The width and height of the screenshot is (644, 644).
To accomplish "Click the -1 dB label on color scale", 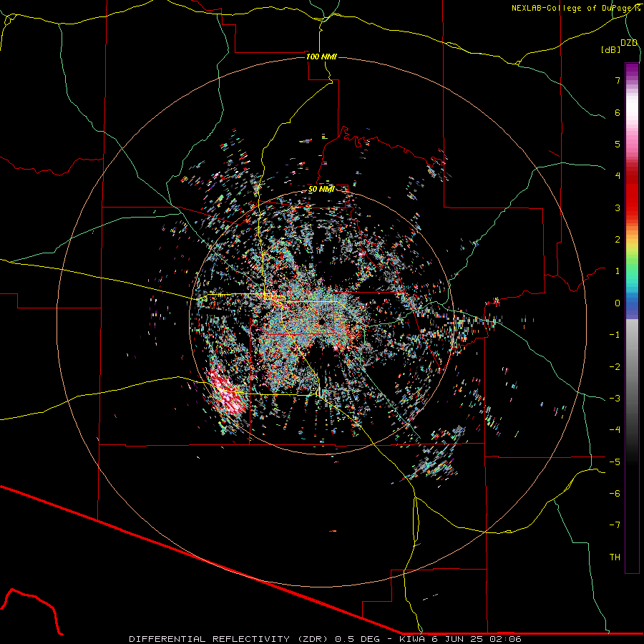I will [615, 335].
